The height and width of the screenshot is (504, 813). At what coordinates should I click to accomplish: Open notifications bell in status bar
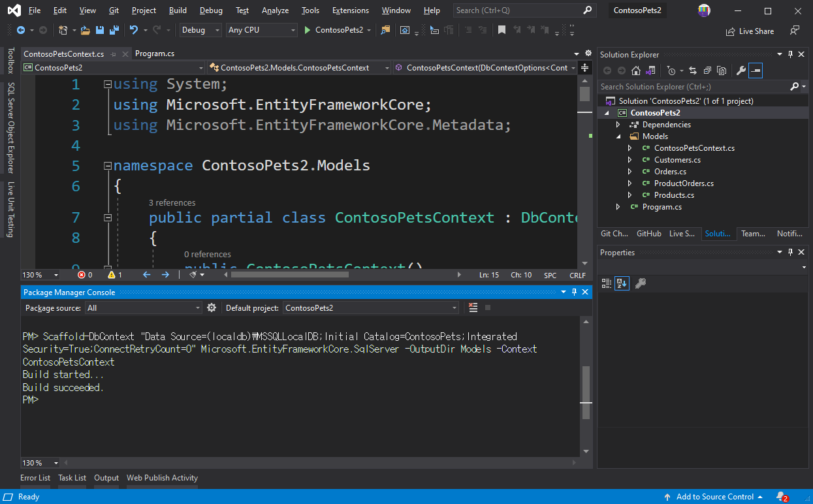pos(781,497)
